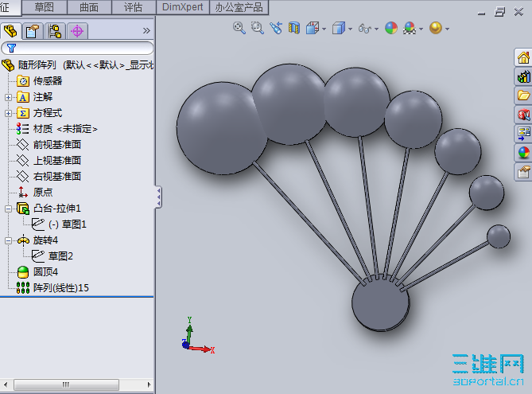The width and height of the screenshot is (532, 394).
Task: Open Appearances color ball pane icon
Action: (523, 153)
